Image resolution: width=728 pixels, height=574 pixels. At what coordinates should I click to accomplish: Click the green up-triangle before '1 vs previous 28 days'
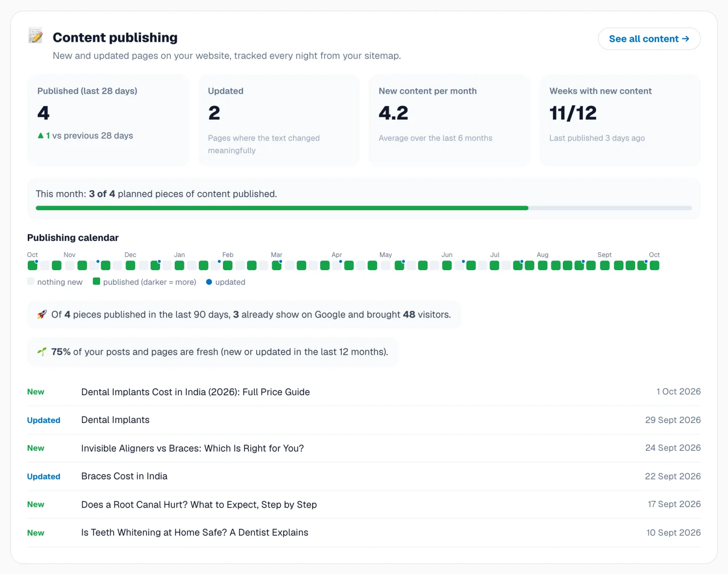(x=40, y=136)
